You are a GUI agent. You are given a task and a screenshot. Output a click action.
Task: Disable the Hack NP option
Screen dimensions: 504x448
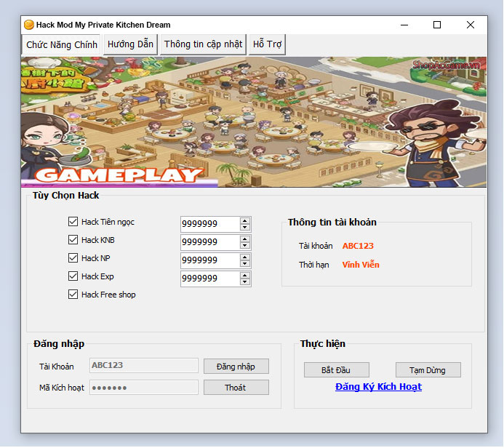[73, 257]
